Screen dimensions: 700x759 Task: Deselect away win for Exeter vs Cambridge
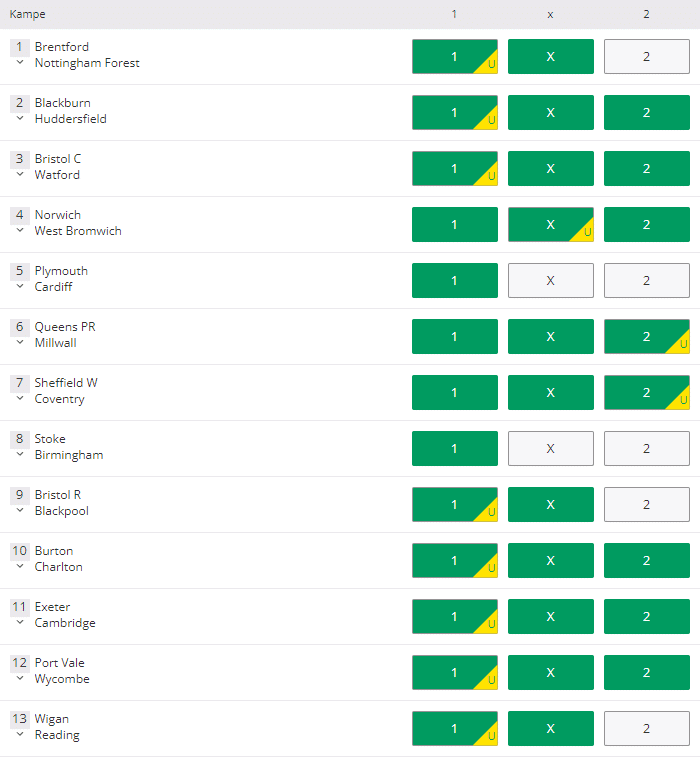(x=646, y=616)
